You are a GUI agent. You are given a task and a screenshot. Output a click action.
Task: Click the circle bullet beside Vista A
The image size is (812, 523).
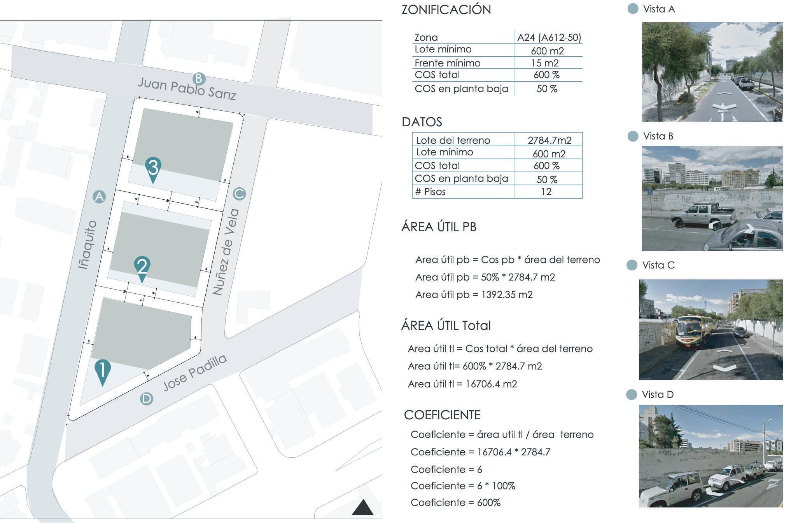pos(633,9)
